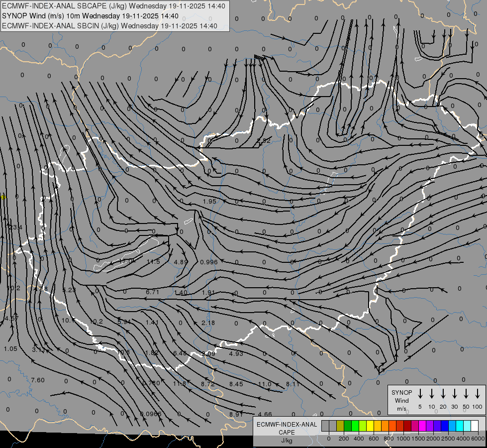Screen dimensions: 487x448
Task: Click the 5 m/s wind arrow in legend
Action: point(420,394)
